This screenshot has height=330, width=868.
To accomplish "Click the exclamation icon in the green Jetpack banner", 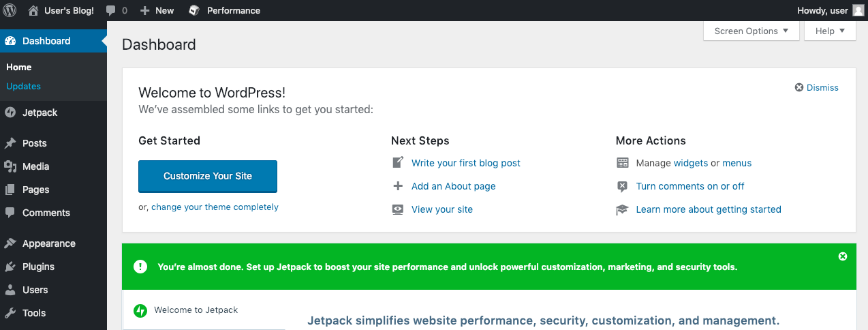I will [140, 267].
